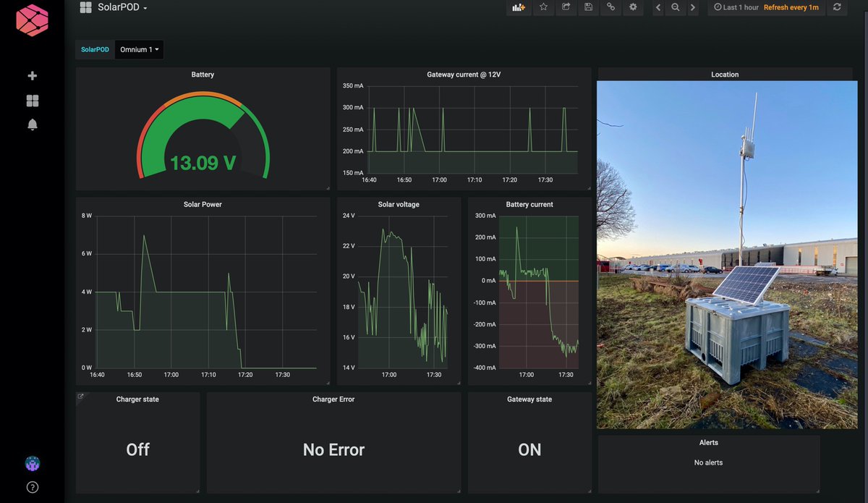Shift time range backward arrow
868x503 pixels.
coord(658,7)
